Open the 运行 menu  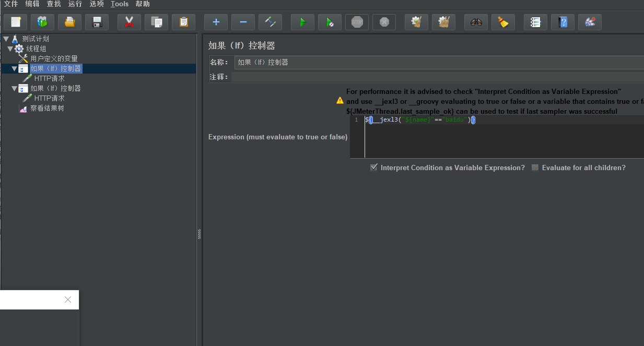click(75, 4)
